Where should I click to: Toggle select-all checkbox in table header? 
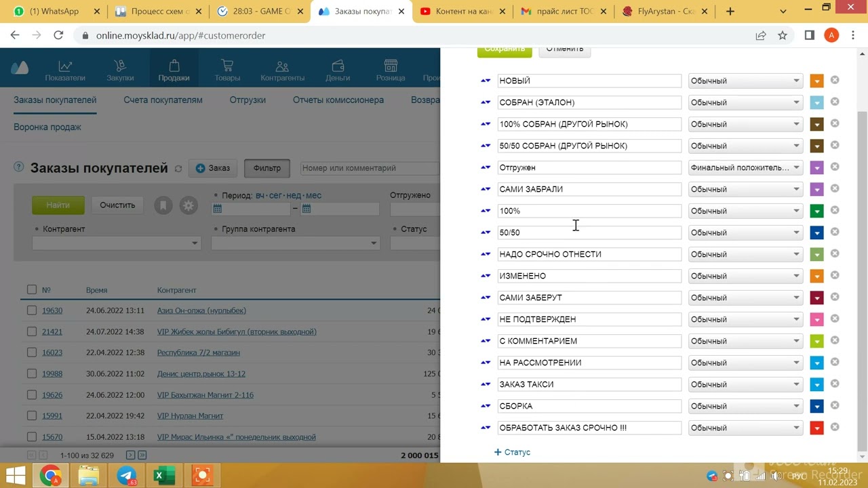[32, 289]
